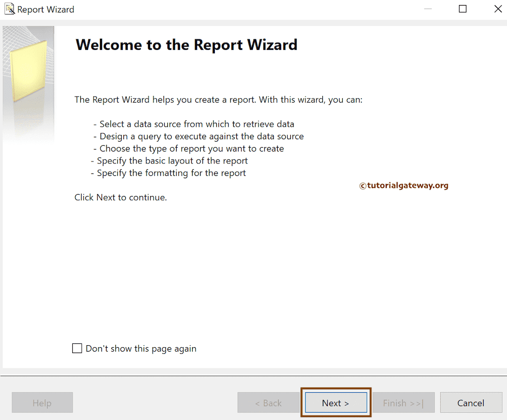Screen dimensions: 507x420
Task: Close the Report Wizard window
Action: tap(498, 9)
